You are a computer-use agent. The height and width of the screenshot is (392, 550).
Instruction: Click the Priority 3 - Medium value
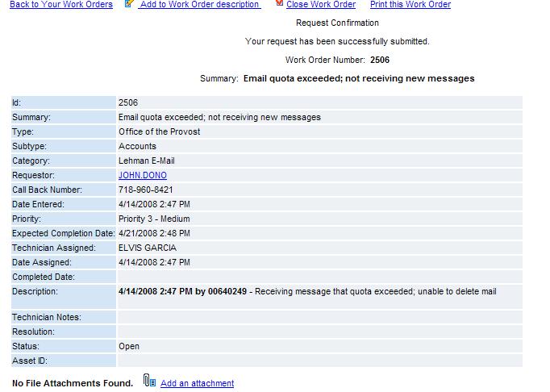tap(155, 219)
